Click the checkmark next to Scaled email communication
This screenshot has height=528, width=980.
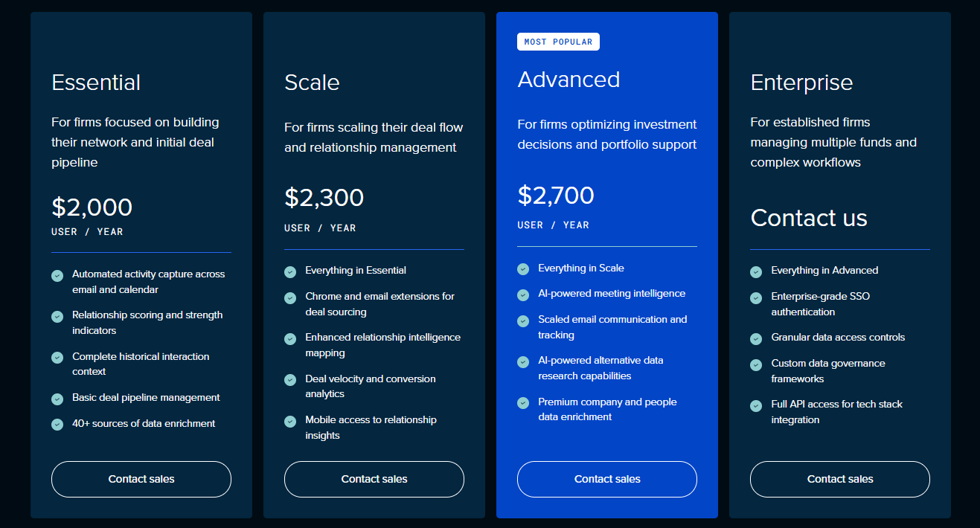[523, 321]
